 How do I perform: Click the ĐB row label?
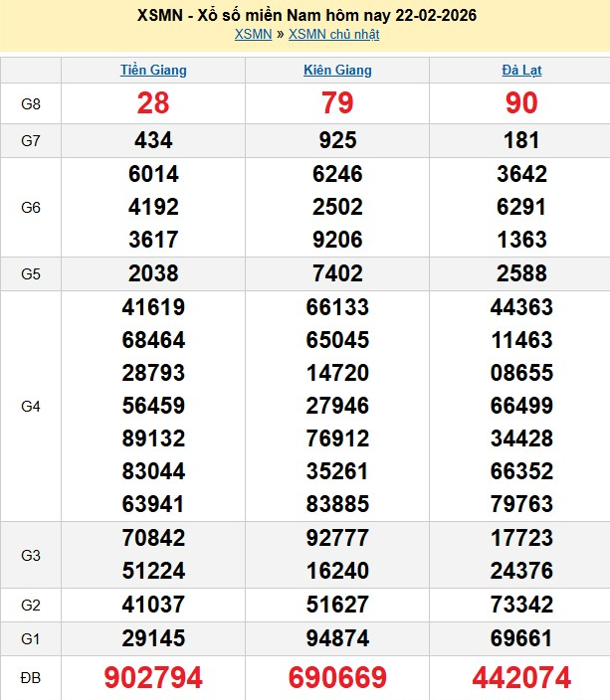pyautogui.click(x=31, y=678)
